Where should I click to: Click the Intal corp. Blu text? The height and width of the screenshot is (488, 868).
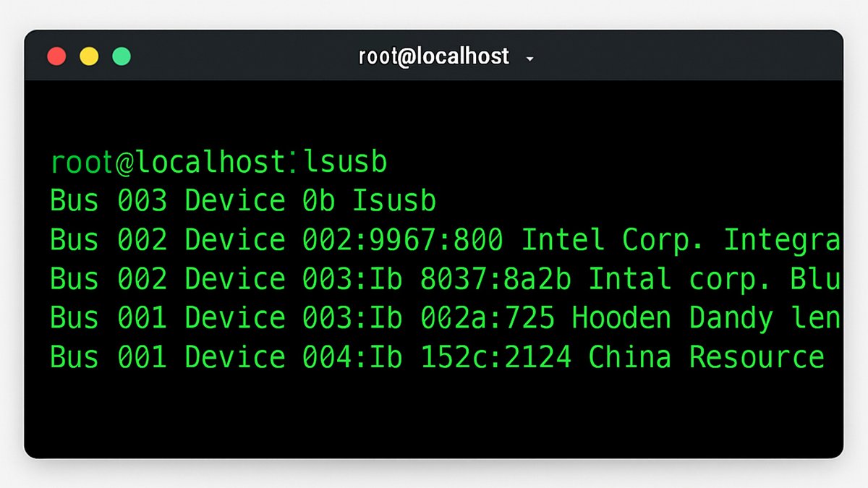713,279
